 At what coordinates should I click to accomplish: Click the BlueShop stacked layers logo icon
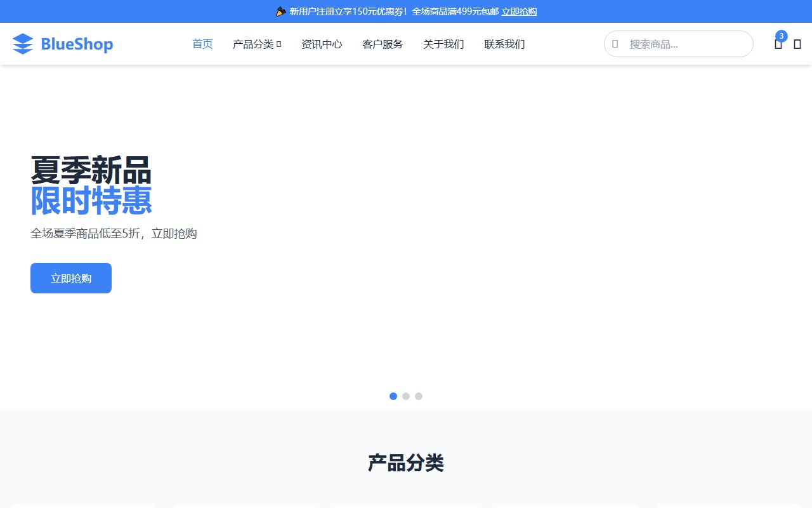click(x=23, y=44)
